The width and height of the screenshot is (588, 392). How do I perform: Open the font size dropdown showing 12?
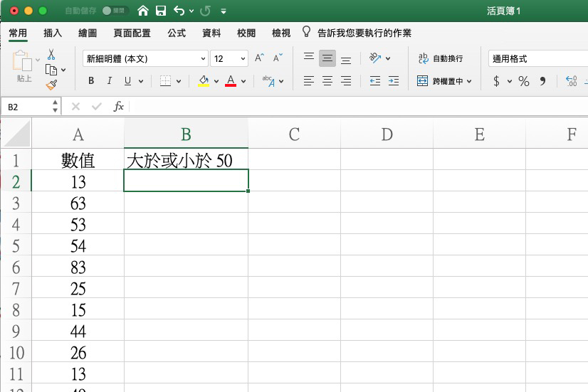pyautogui.click(x=243, y=59)
